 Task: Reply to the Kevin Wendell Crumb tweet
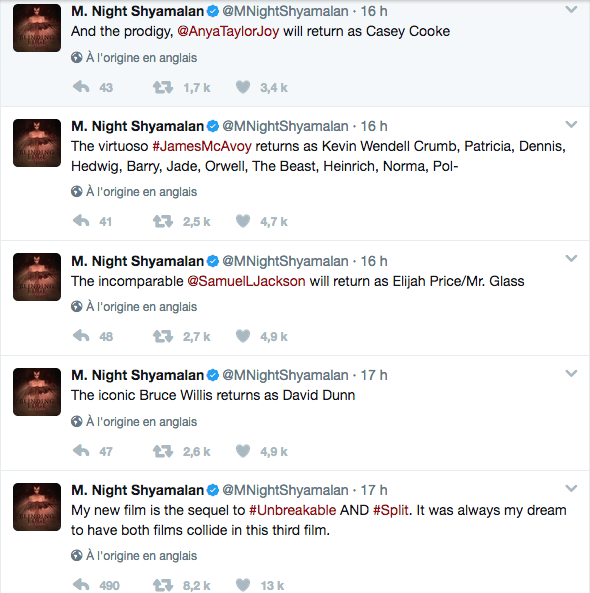click(x=81, y=221)
